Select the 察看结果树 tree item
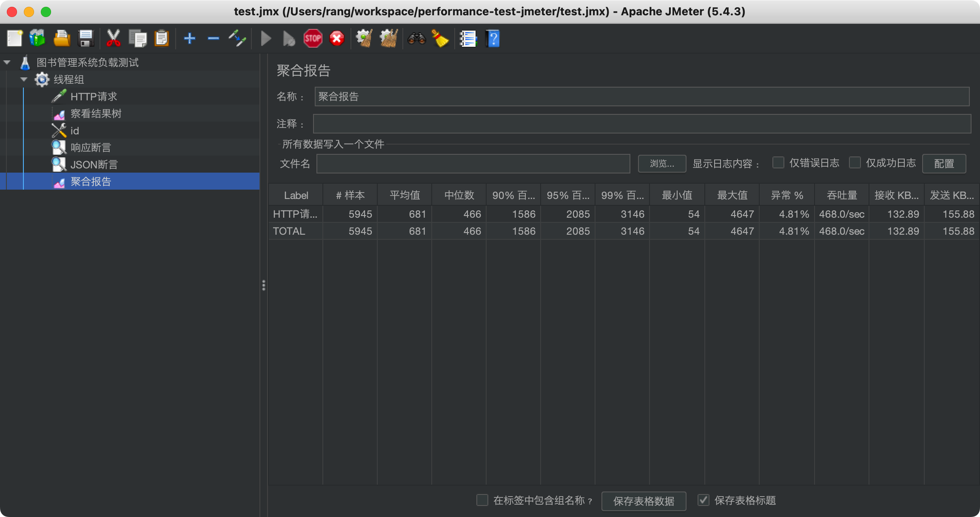The width and height of the screenshot is (980, 517). pos(96,114)
